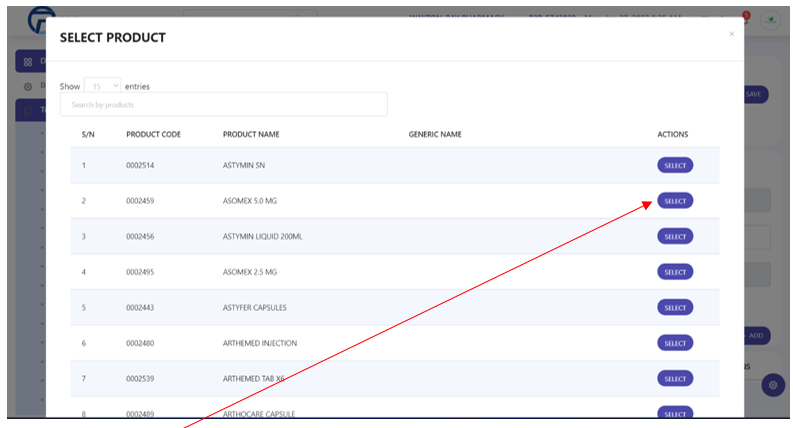This screenshot has height=428, width=793.
Task: Sort by GENERIC NAME column header
Action: click(x=435, y=134)
